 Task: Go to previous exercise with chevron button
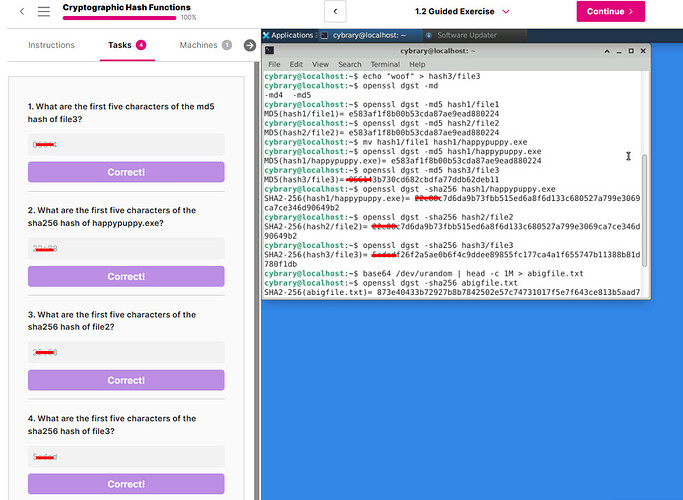click(336, 11)
